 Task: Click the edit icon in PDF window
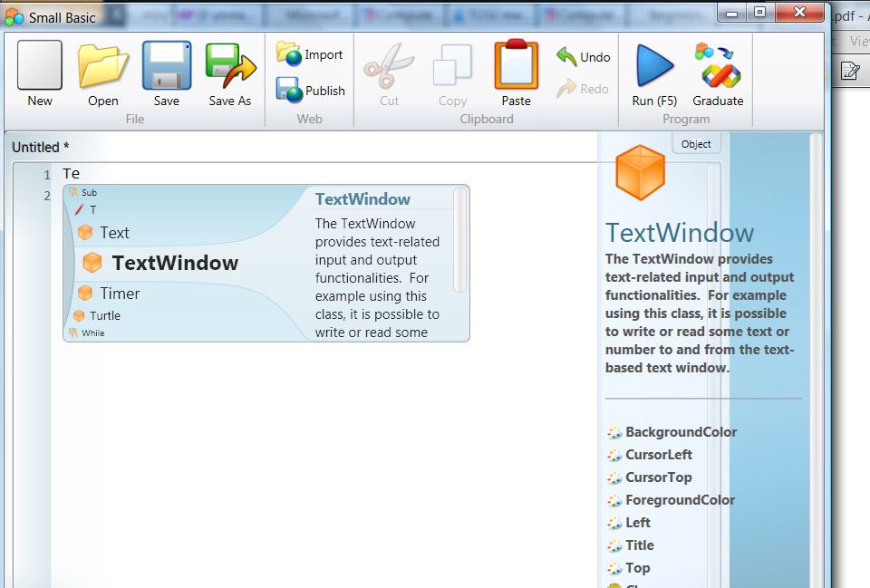849,71
